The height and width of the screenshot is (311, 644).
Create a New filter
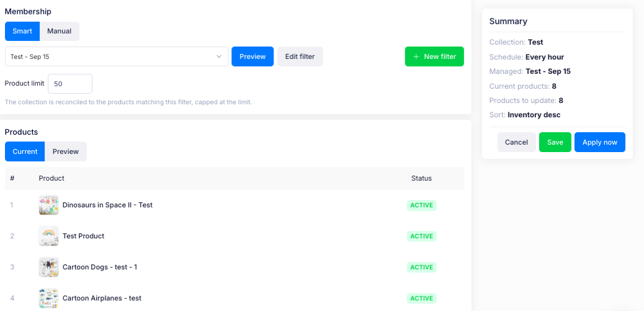pyautogui.click(x=434, y=56)
